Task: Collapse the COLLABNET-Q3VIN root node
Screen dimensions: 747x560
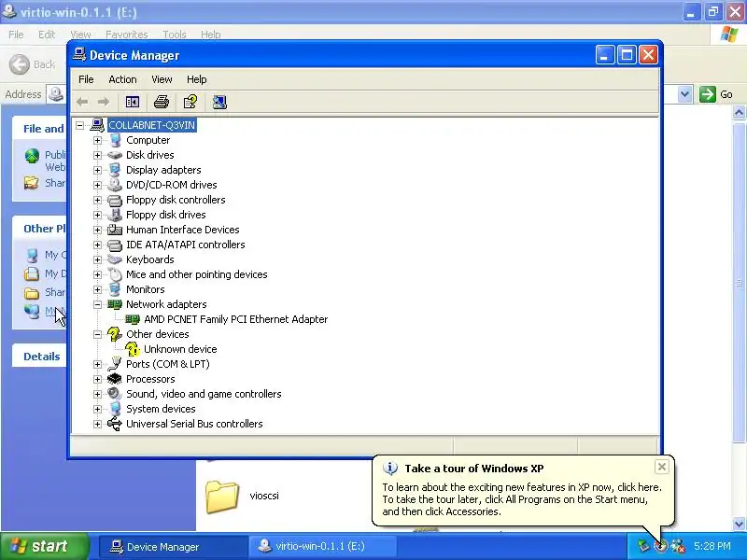Action: point(80,125)
